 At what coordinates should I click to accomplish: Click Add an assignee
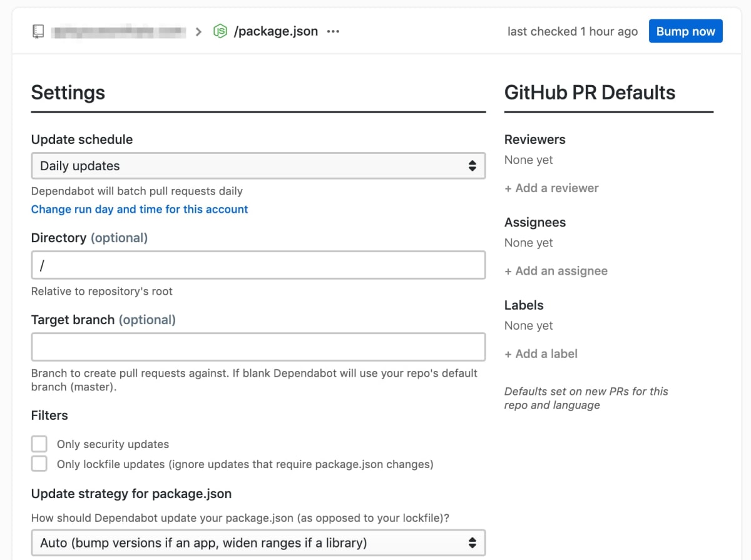coord(556,271)
